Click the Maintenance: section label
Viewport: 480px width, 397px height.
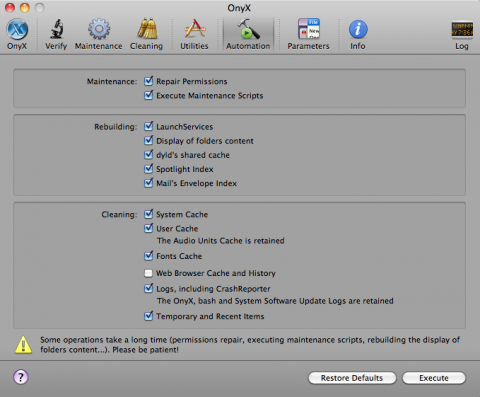coord(112,81)
